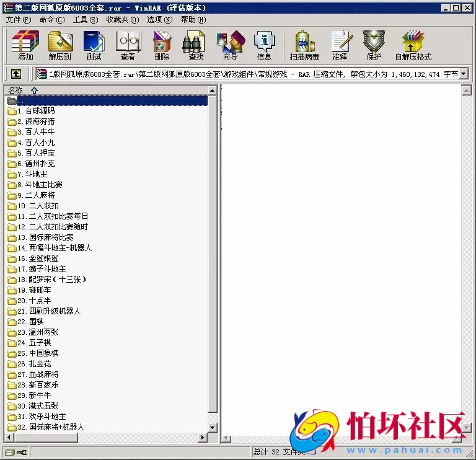Go up one level with arrow button
This screenshot has width=476, height=460.
(15, 74)
